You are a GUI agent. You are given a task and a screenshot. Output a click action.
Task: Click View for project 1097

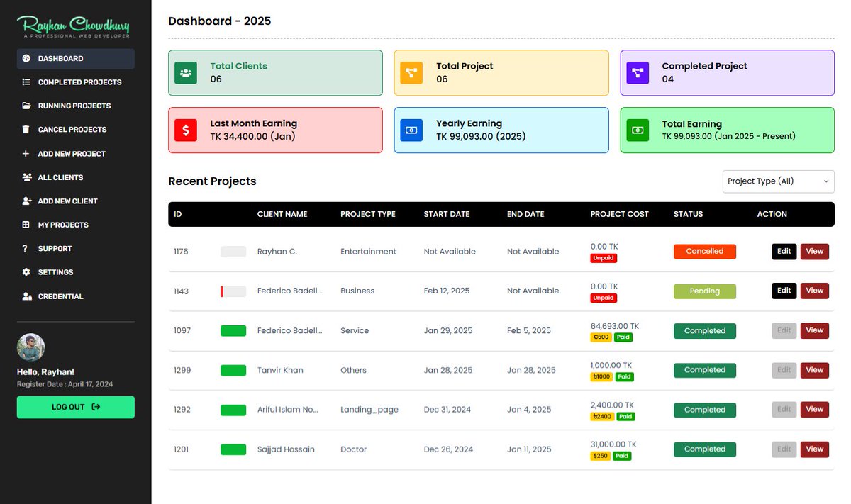coord(815,330)
